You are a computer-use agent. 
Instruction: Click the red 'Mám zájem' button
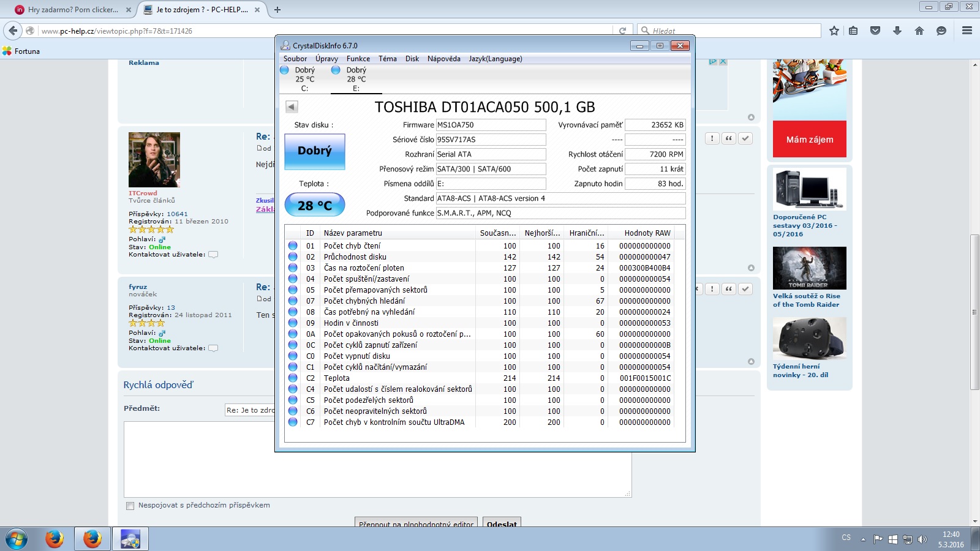809,140
